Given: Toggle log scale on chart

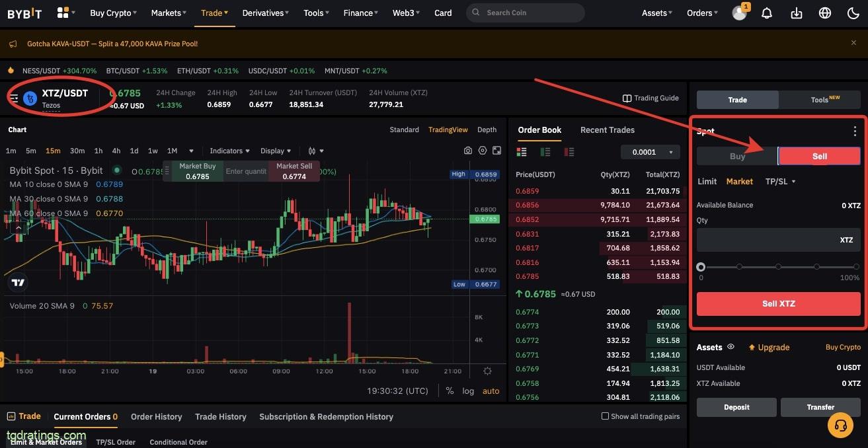Looking at the screenshot, I should click(x=468, y=391).
